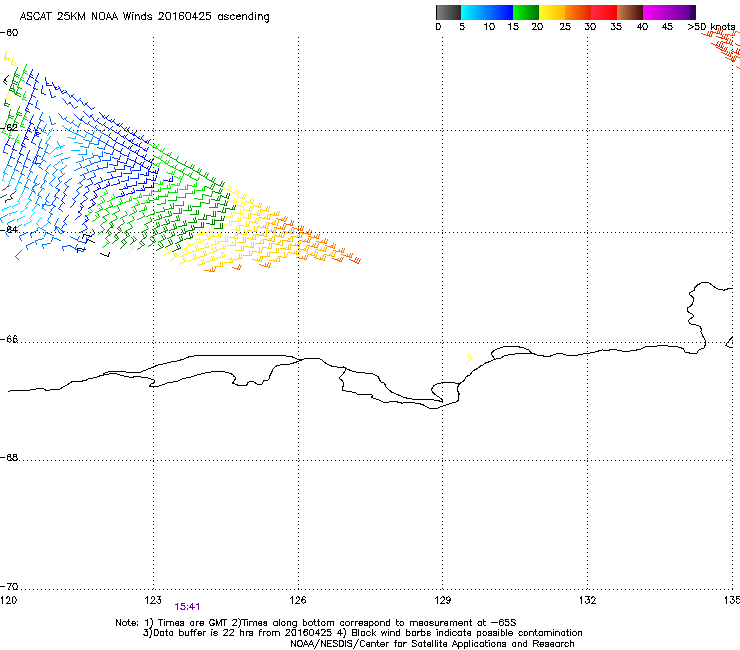740x650 pixels.
Task: Click the longitude label 123
Action: (x=153, y=600)
